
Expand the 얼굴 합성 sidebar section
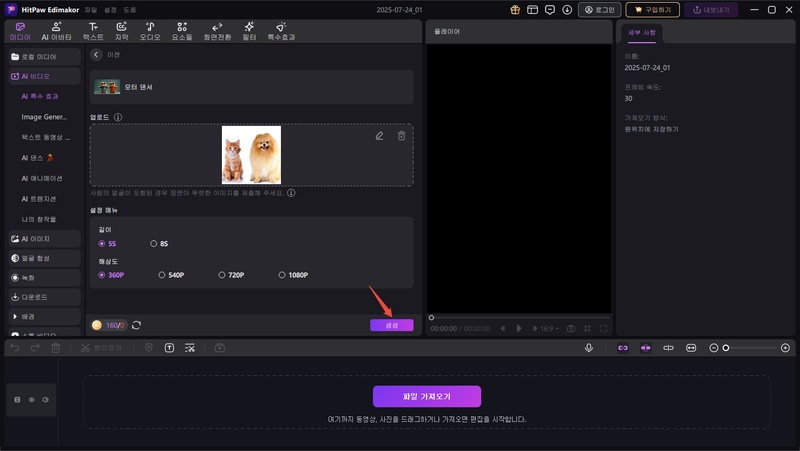44,258
